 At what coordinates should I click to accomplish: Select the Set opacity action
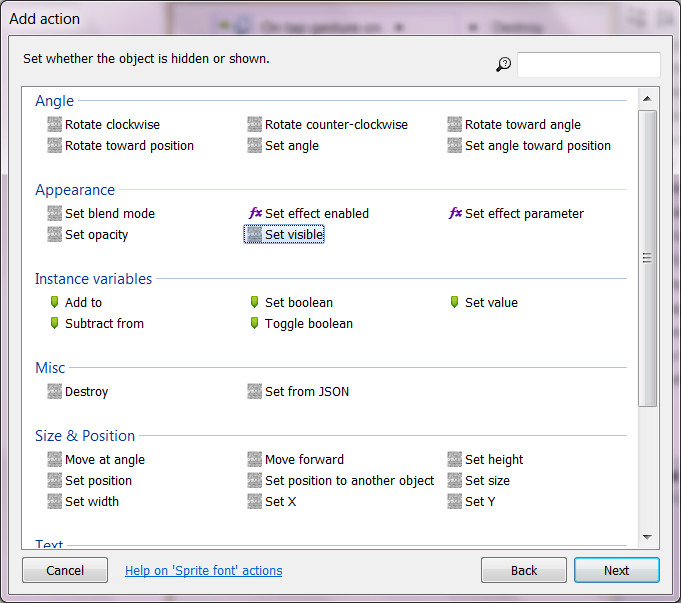click(x=96, y=235)
